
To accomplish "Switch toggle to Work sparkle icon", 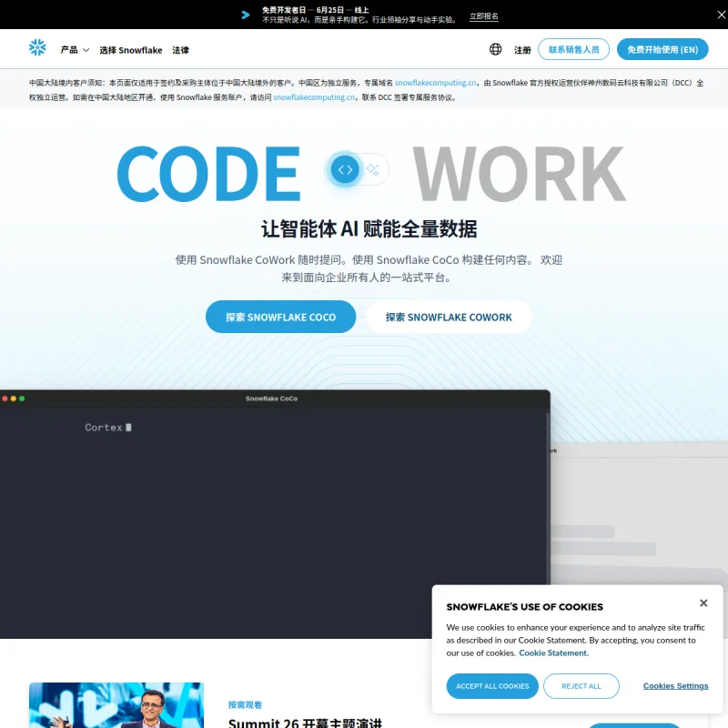I will pyautogui.click(x=372, y=169).
